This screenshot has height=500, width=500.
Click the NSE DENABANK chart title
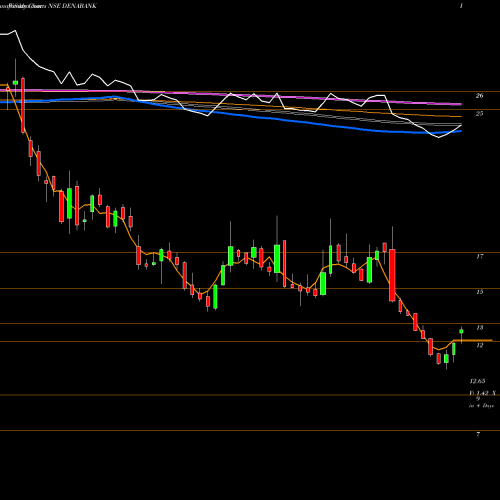pyautogui.click(x=72, y=6)
